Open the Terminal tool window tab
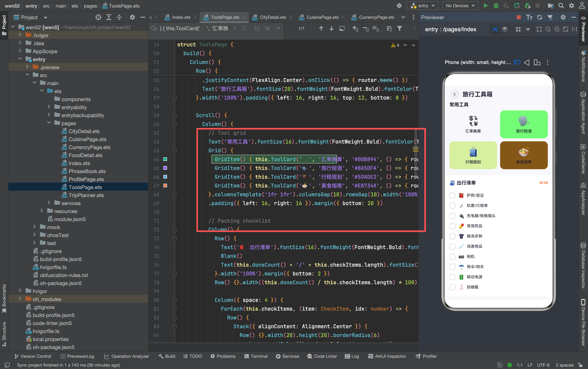 pyautogui.click(x=256, y=356)
